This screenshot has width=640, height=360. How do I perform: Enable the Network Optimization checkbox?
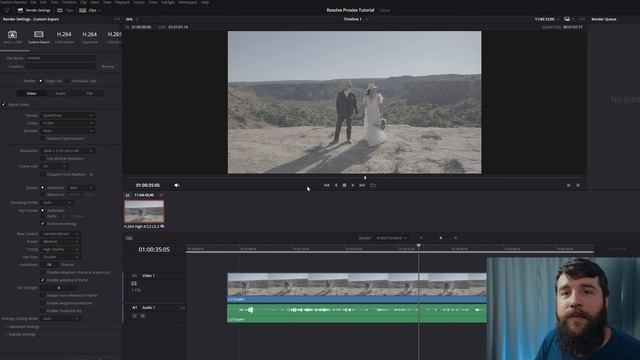pyautogui.click(x=42, y=138)
